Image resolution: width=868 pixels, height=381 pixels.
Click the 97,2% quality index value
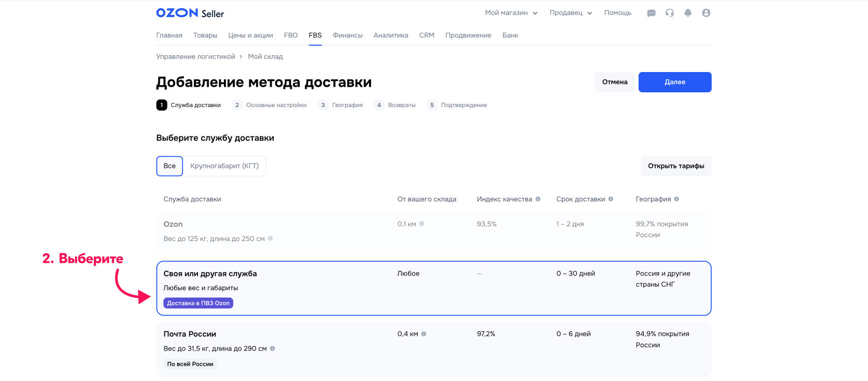pyautogui.click(x=486, y=334)
